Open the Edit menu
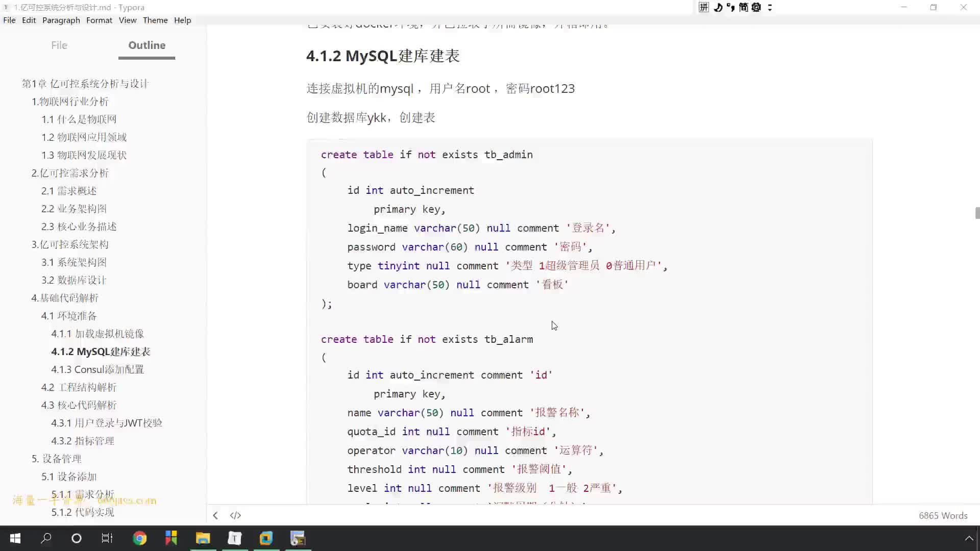Screen dimensions: 980x551 click(29, 20)
